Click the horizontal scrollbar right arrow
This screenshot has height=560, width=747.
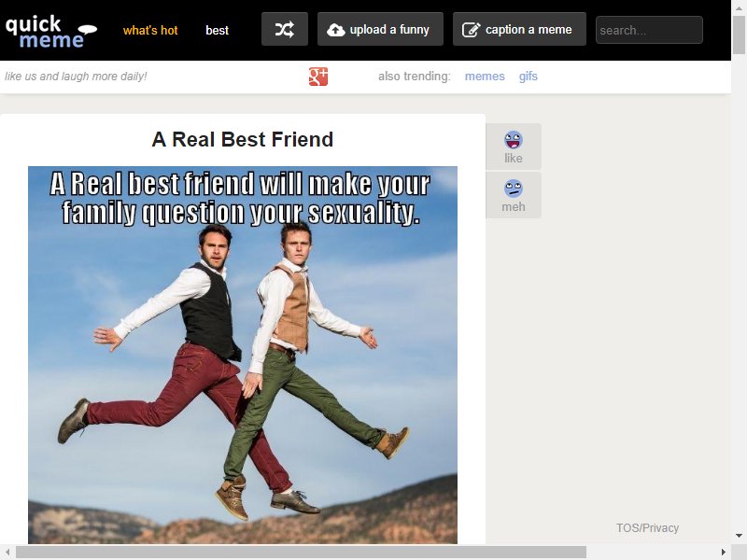click(723, 552)
